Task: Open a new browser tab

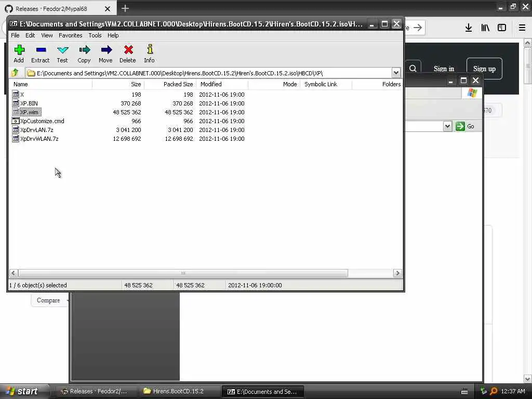Action: click(125, 8)
